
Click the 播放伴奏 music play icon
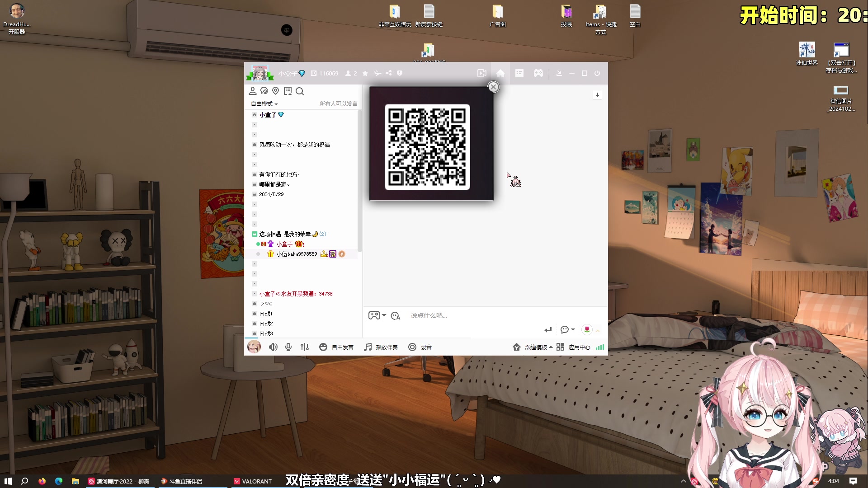368,347
